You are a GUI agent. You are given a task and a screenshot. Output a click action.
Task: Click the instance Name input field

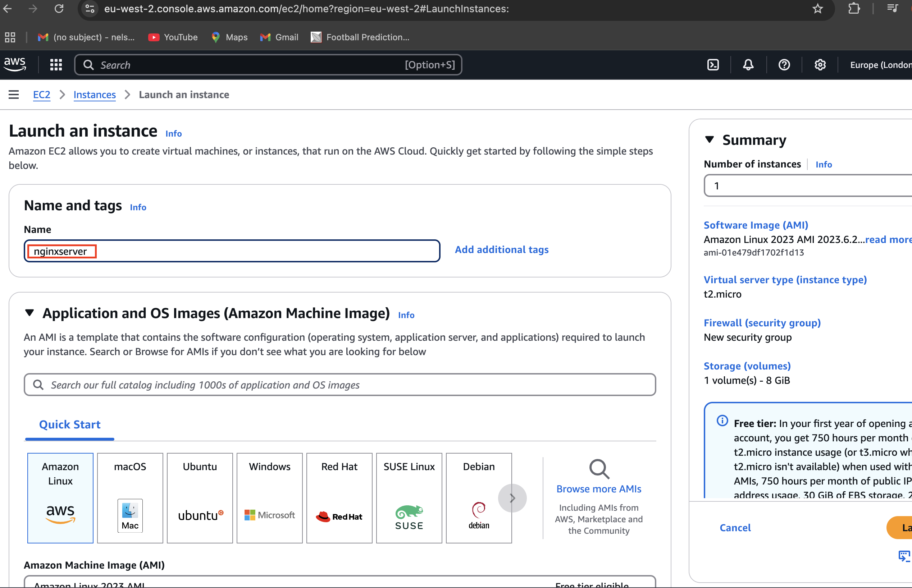point(232,251)
